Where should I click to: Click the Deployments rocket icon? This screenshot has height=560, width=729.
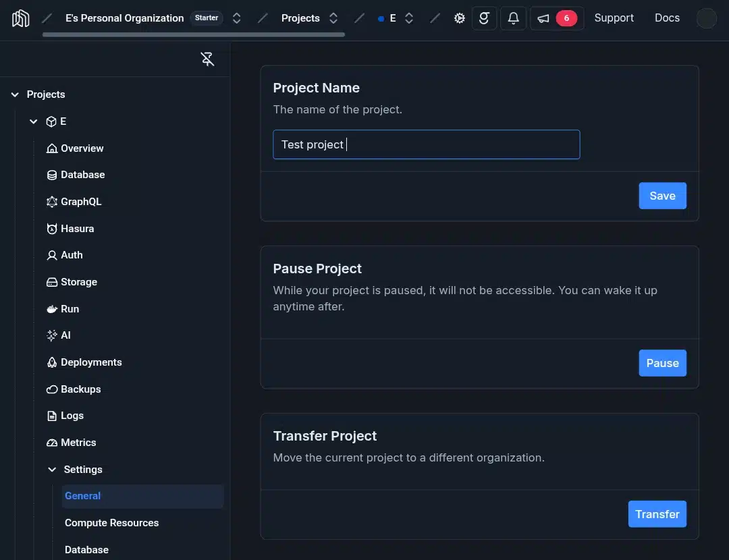click(51, 362)
